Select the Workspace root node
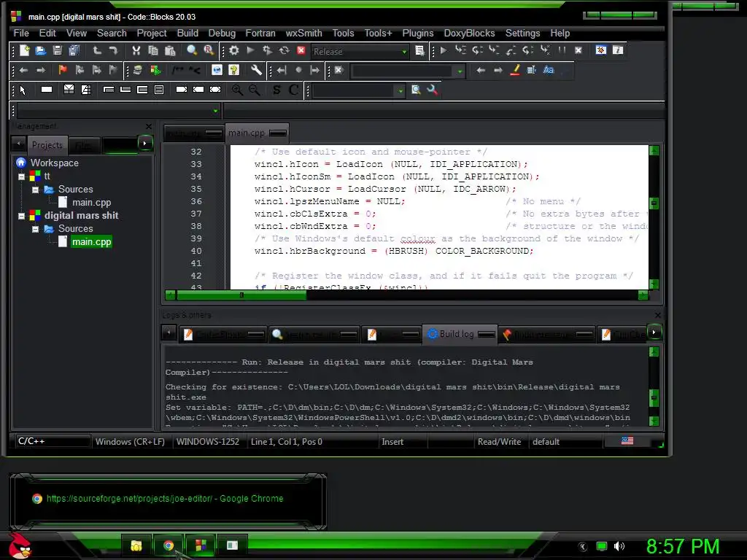This screenshot has width=747, height=560. [54, 163]
